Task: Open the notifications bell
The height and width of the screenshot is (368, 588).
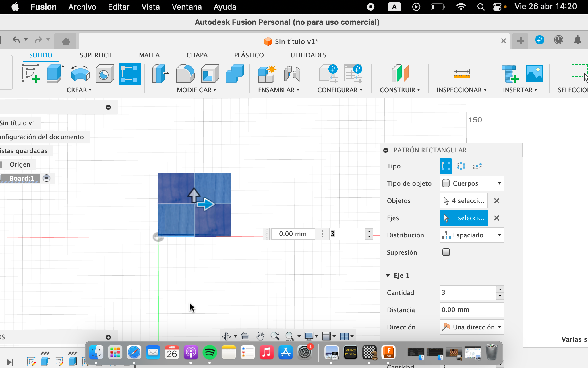Action: point(578,40)
